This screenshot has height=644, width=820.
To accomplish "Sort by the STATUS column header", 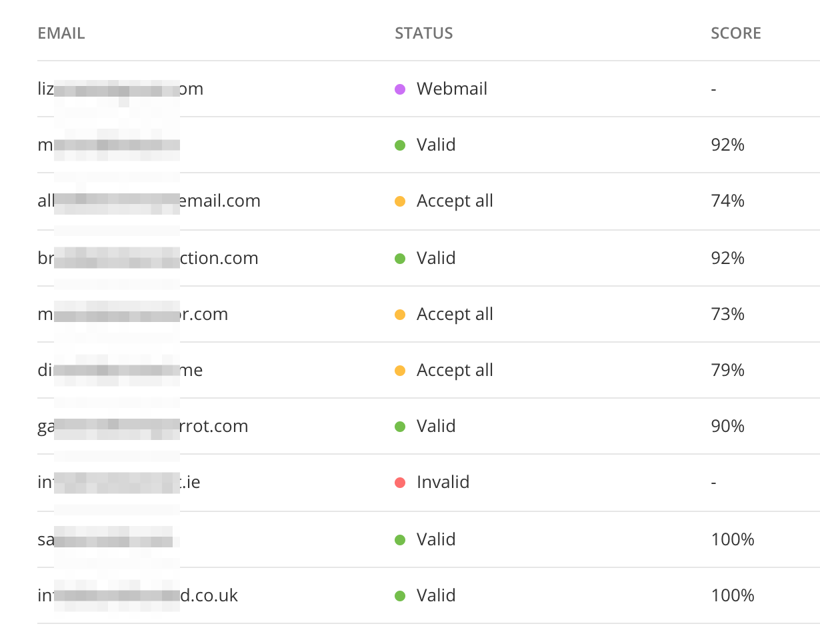I will tap(423, 33).
